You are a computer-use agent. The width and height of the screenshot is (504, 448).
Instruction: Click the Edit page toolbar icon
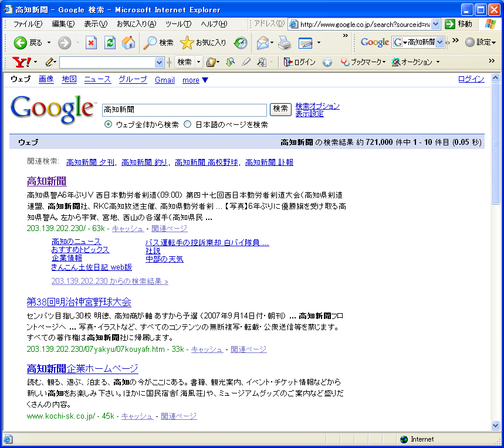pos(305,42)
